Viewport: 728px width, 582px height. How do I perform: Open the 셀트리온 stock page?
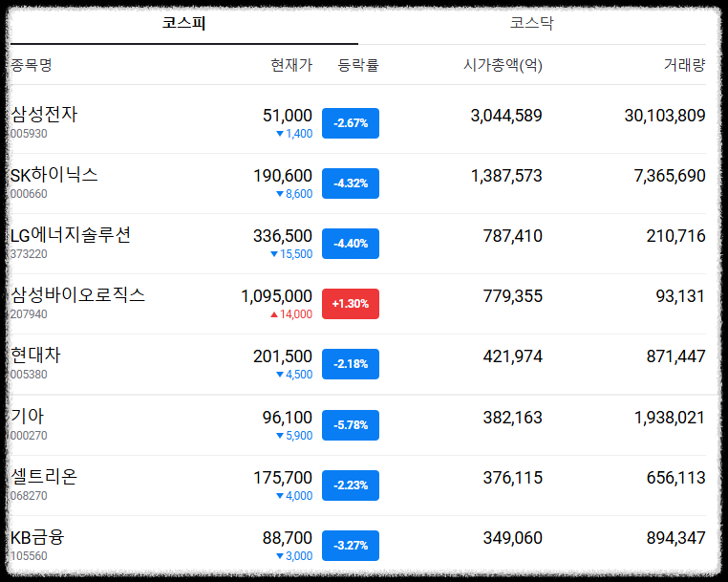[x=44, y=477]
